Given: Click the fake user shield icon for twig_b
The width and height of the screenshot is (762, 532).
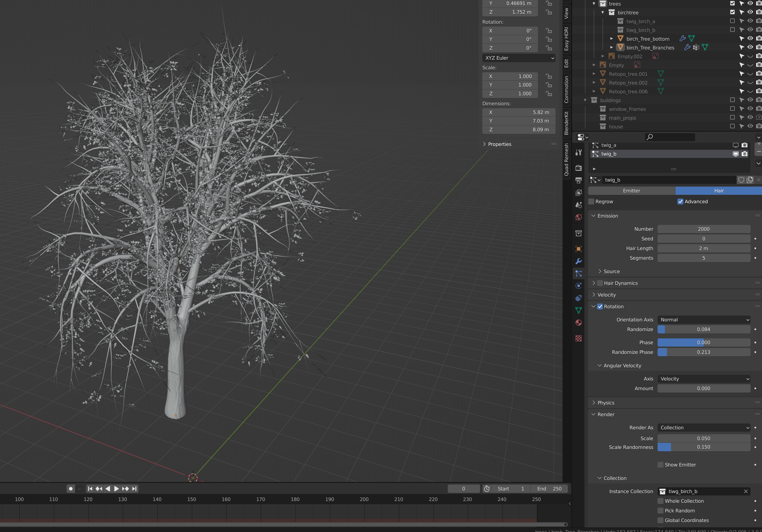Looking at the screenshot, I should click(741, 180).
